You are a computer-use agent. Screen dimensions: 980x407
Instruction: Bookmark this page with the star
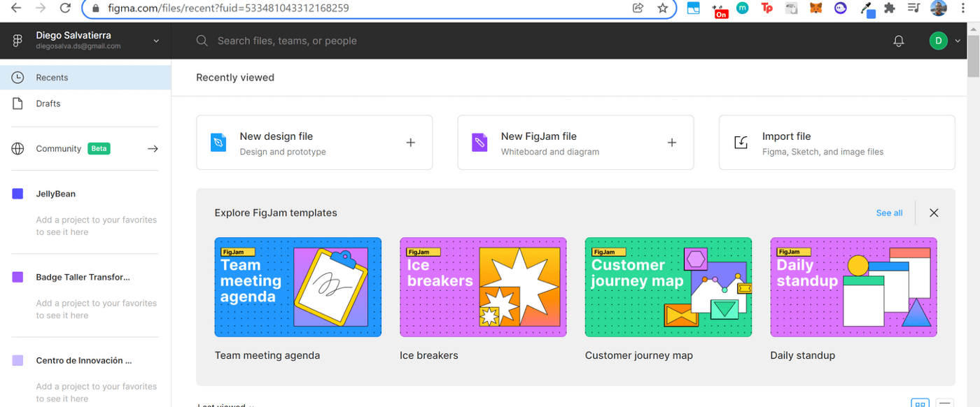[662, 8]
